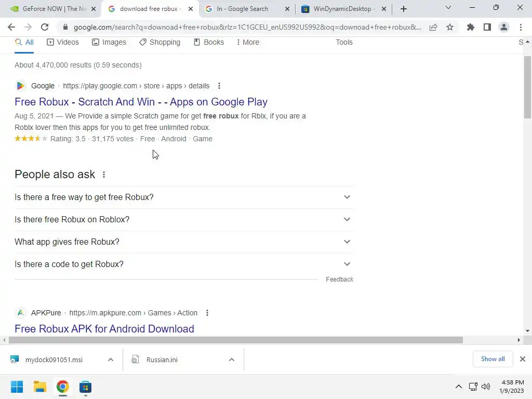View site information via the padlock icon
Screen dimensions: 532x399
click(65, 27)
